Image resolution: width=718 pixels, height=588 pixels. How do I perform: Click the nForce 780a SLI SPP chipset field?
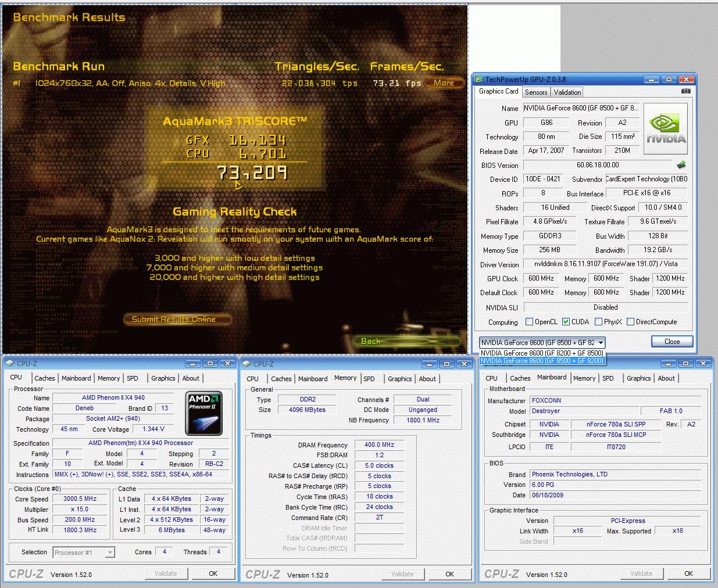[x=616, y=424]
